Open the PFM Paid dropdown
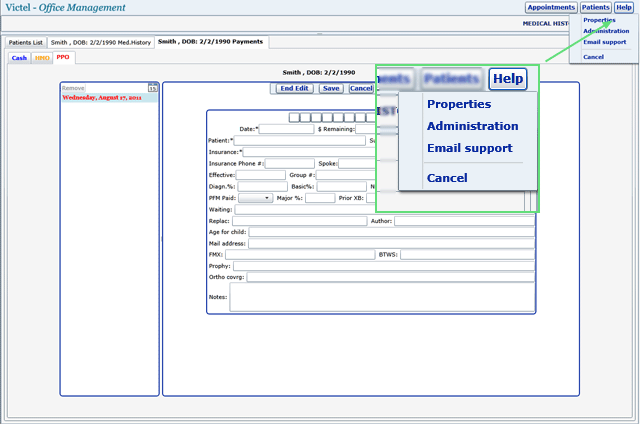Viewport: 640px width, 424px height. click(x=256, y=198)
